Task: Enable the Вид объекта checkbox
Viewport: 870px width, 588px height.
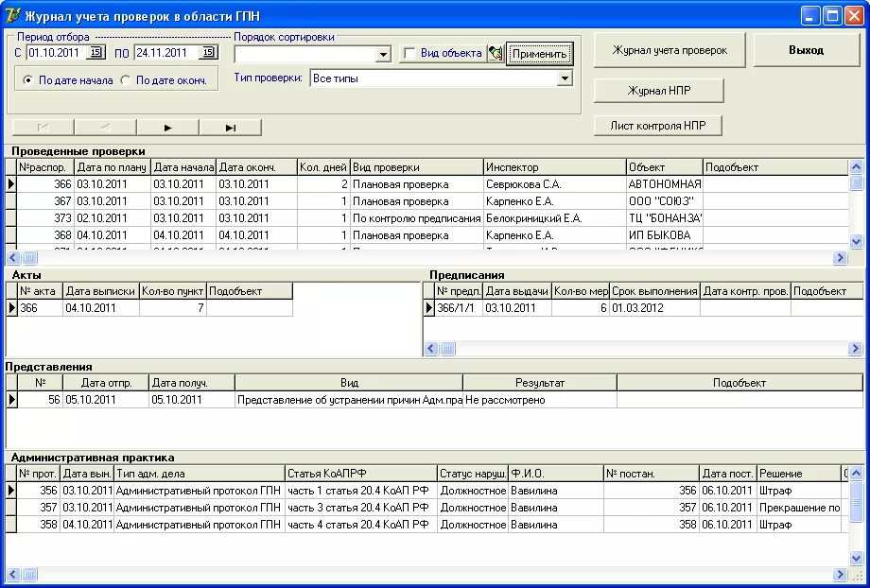Action: (x=410, y=53)
